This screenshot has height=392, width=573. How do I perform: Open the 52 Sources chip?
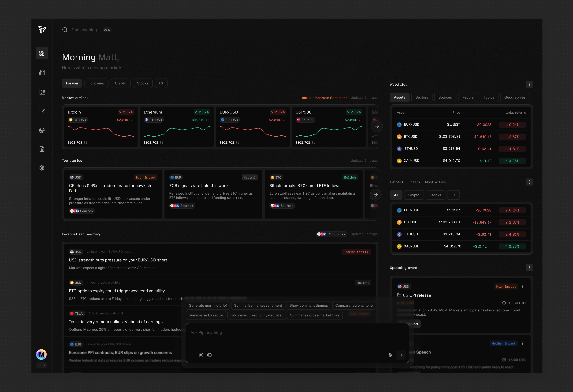pyautogui.click(x=332, y=234)
